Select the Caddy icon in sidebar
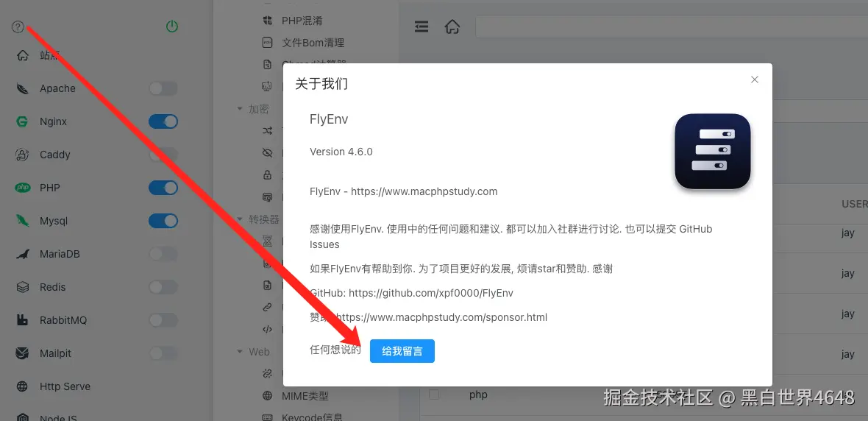The width and height of the screenshot is (868, 421). pos(22,155)
